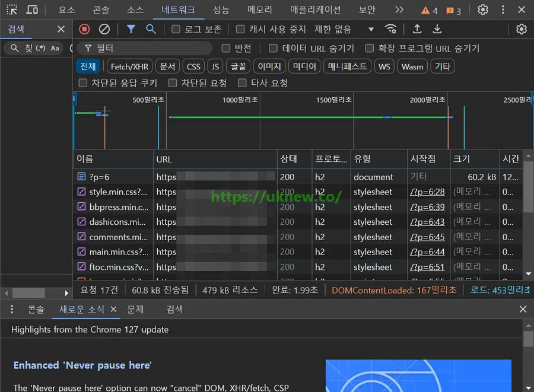
Task: Enable 캐시 사용 중지 checkbox
Action: (240, 29)
